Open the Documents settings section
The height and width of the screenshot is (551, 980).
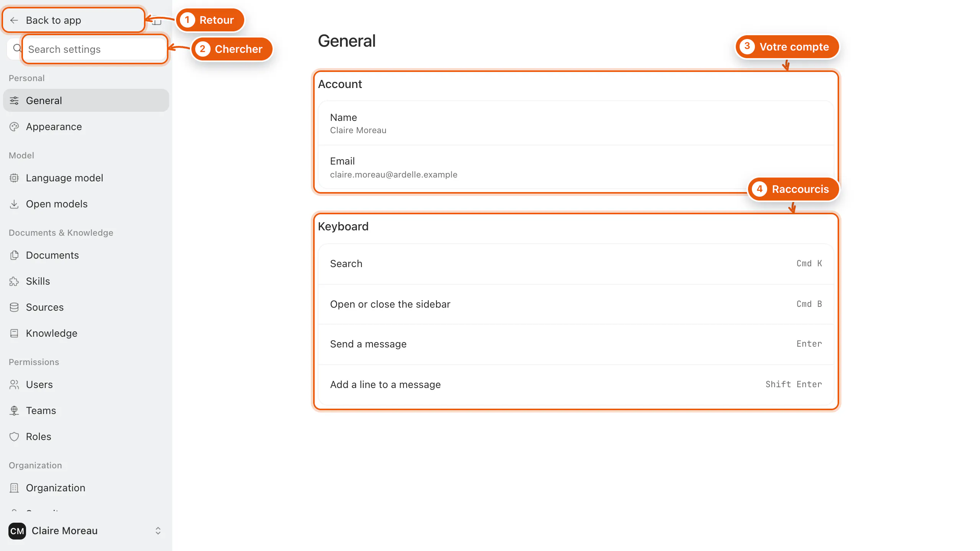[x=86, y=255]
